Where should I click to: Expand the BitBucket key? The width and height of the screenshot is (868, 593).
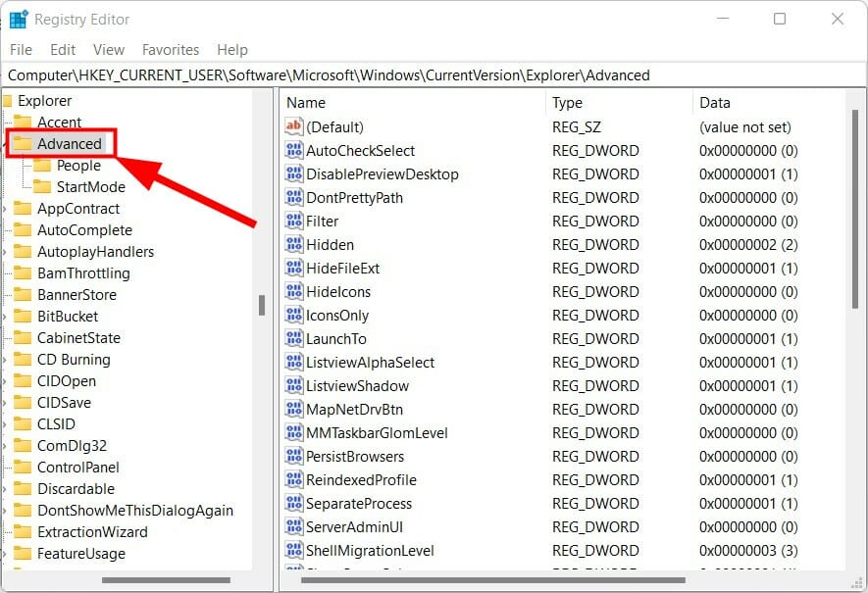point(5,317)
